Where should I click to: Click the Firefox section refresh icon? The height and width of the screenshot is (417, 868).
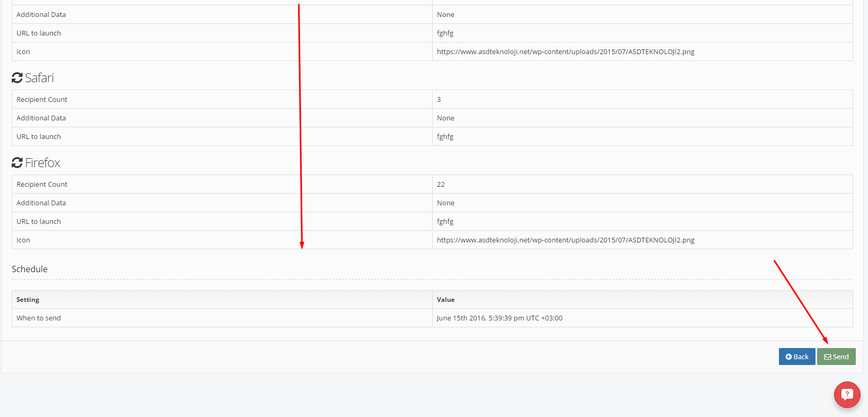pos(17,163)
